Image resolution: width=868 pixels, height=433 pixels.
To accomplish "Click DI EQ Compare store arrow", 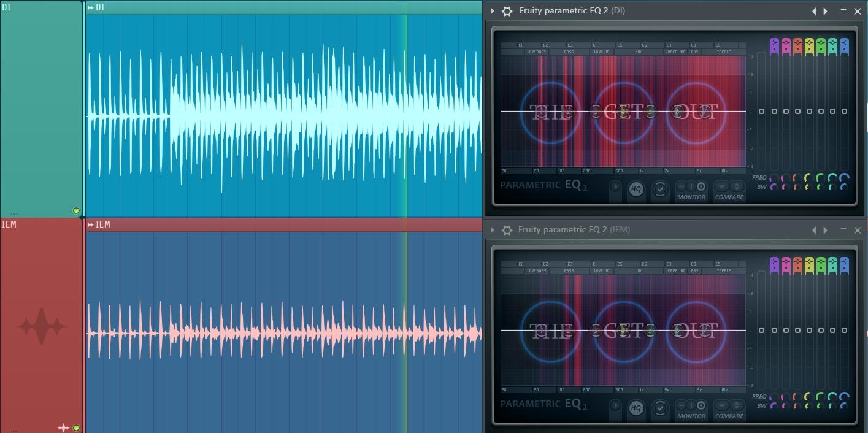I will pyautogui.click(x=722, y=186).
